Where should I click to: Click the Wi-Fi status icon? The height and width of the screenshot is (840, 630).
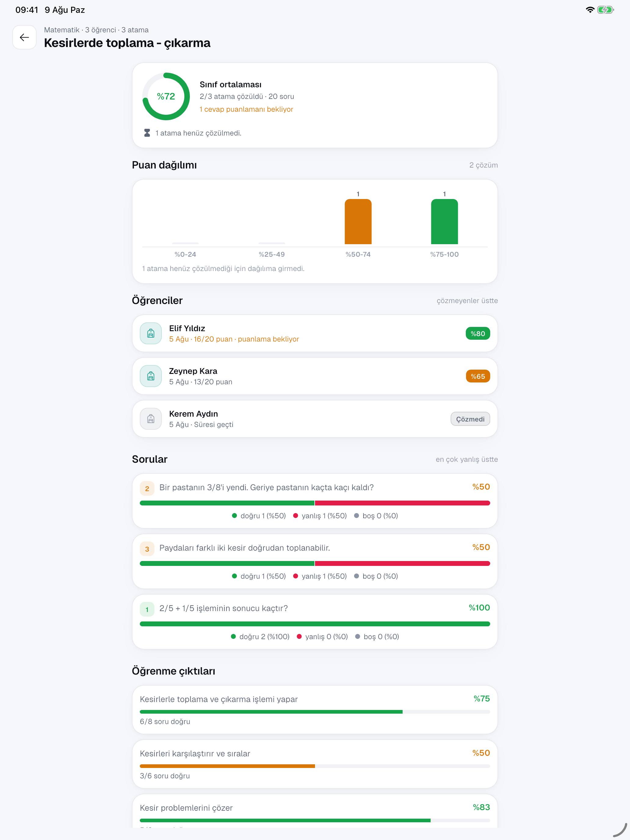(590, 10)
